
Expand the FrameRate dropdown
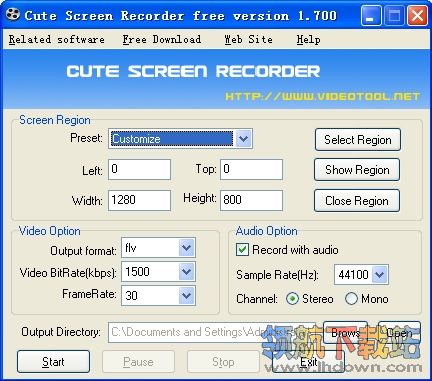point(186,295)
